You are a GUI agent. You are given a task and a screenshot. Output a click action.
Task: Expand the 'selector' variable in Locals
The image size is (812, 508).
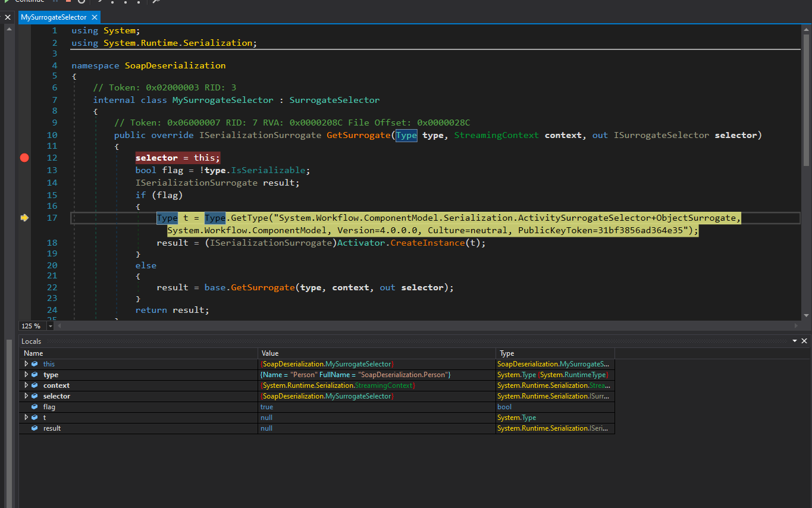[26, 396]
